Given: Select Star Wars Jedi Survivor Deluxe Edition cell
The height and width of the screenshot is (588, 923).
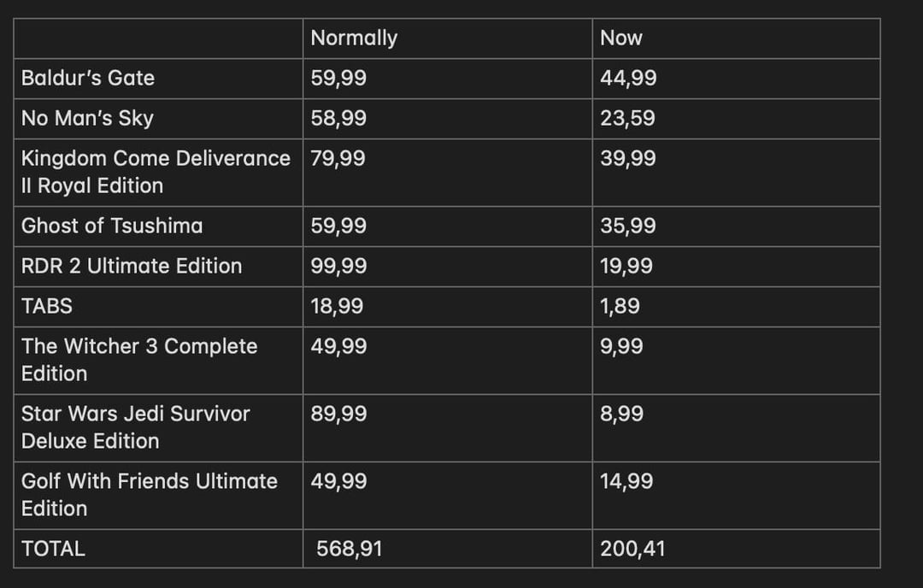Looking at the screenshot, I should click(136, 427).
